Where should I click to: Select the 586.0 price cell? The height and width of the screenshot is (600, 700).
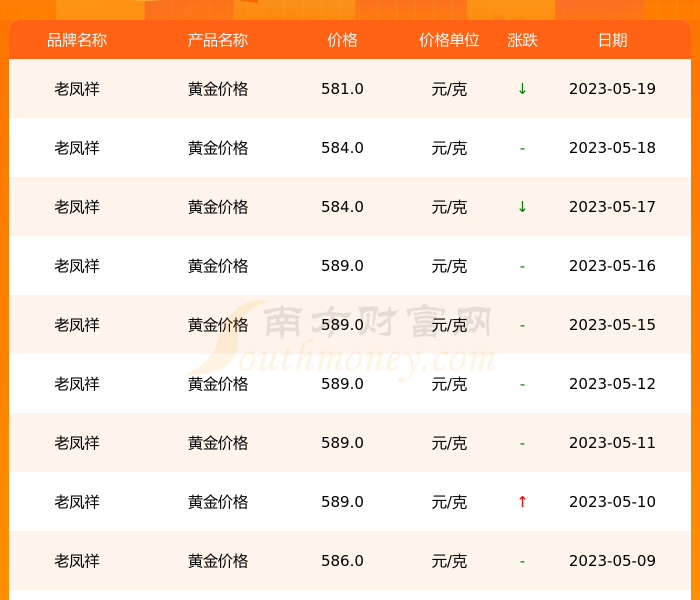click(342, 561)
